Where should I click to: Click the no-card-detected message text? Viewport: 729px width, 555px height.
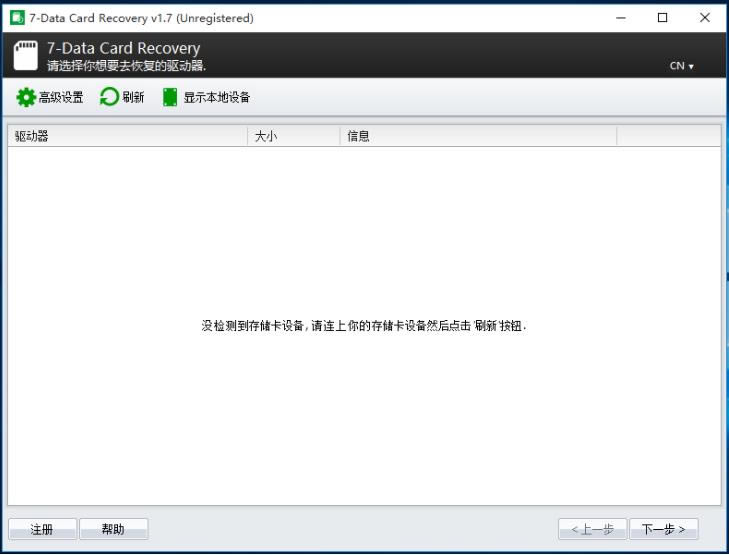pos(364,325)
